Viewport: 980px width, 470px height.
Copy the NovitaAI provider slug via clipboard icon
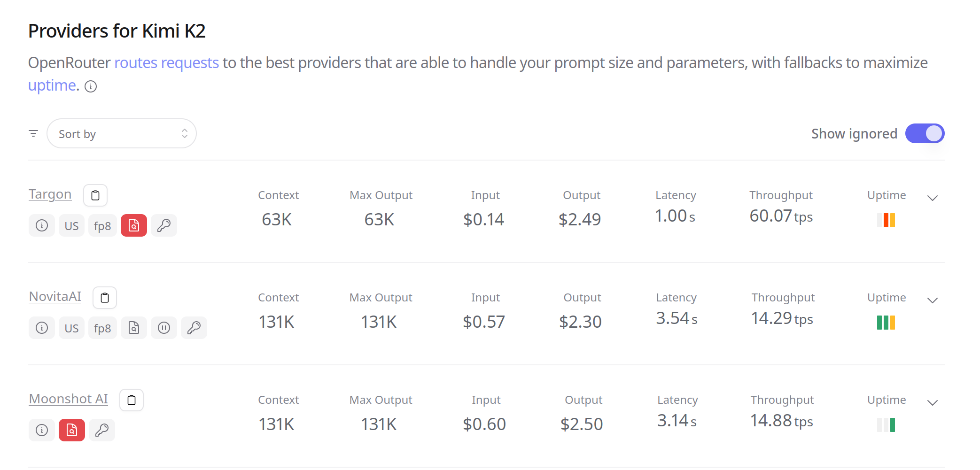click(105, 298)
